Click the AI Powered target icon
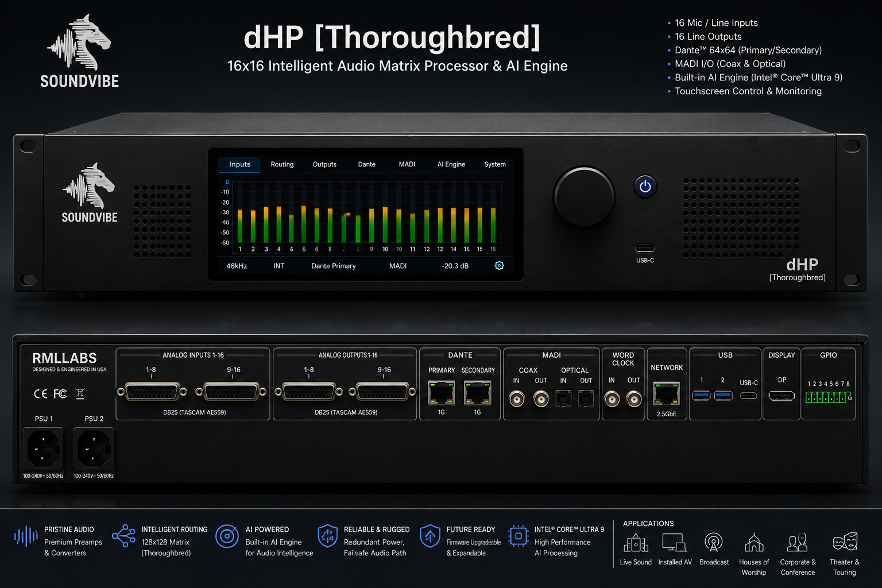The height and width of the screenshot is (588, 882). point(227,536)
